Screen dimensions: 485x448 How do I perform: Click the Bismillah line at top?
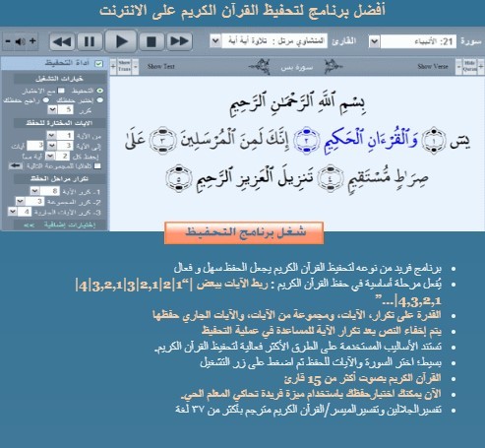pyautogui.click(x=298, y=103)
